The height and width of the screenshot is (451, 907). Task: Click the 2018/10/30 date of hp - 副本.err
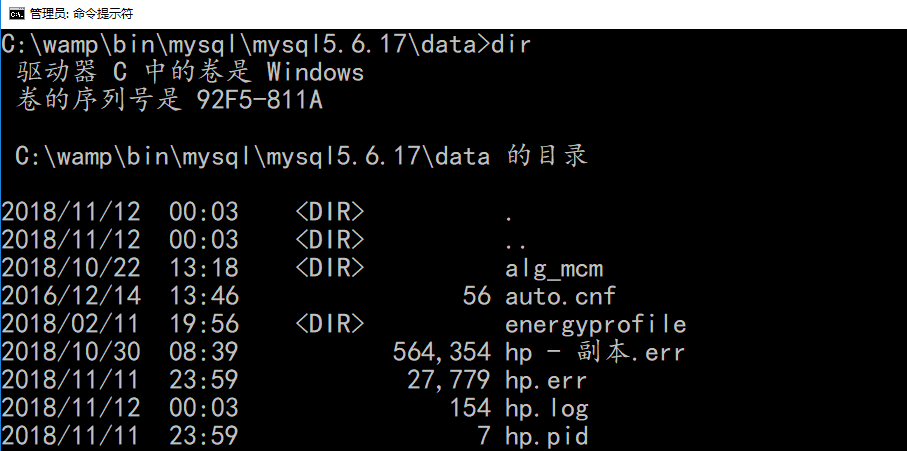[71, 352]
